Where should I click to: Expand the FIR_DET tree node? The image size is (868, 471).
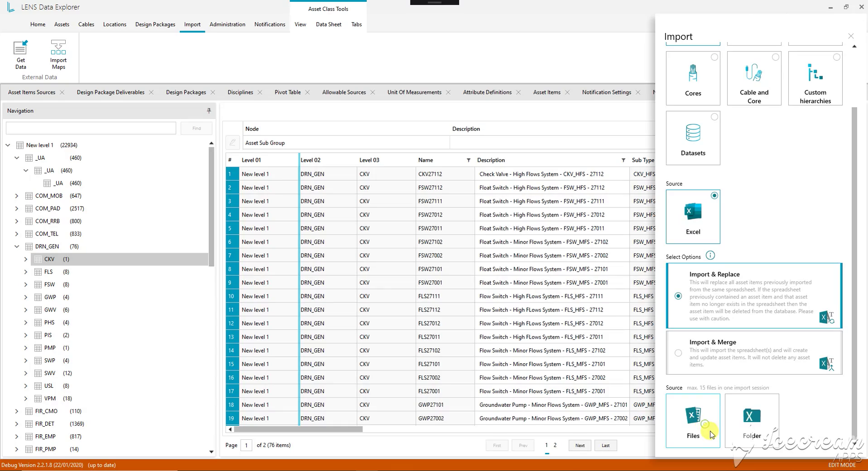17,424
